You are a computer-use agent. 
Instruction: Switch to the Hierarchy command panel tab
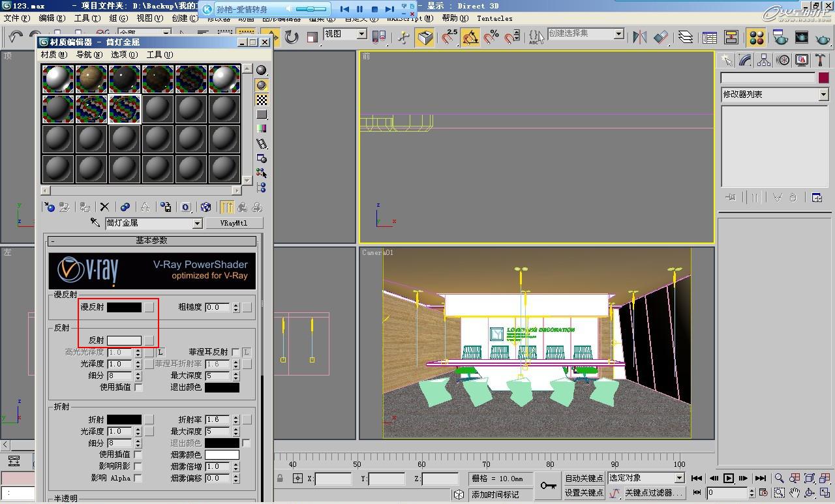(764, 60)
